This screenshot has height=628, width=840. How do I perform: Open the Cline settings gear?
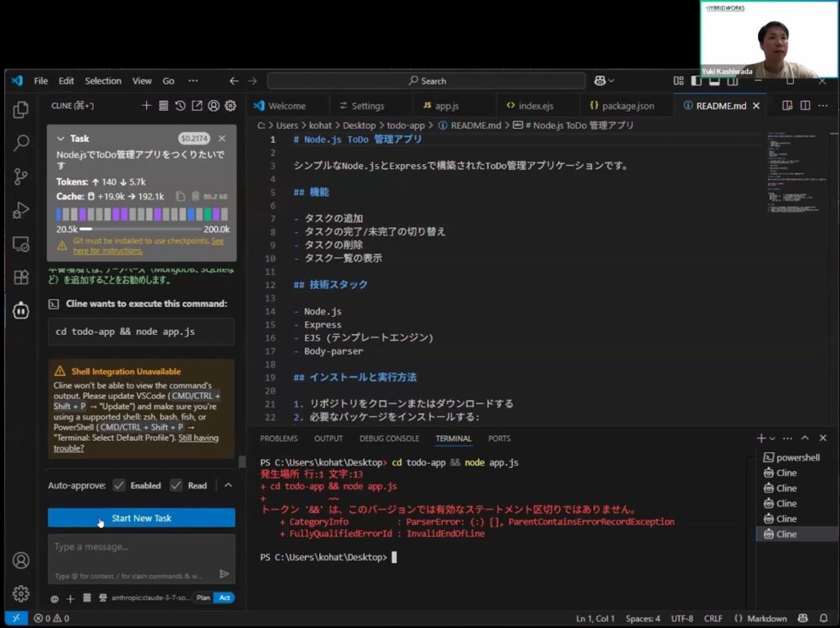[231, 106]
